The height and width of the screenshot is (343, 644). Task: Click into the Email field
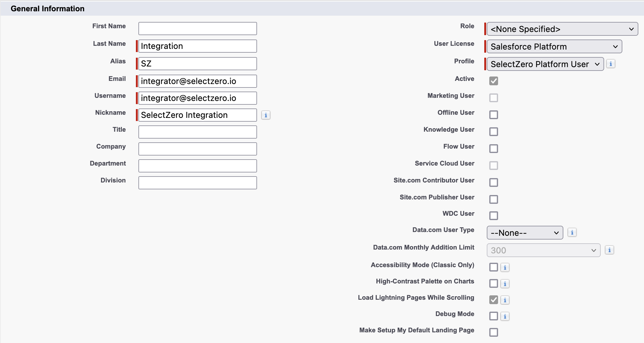[197, 81]
